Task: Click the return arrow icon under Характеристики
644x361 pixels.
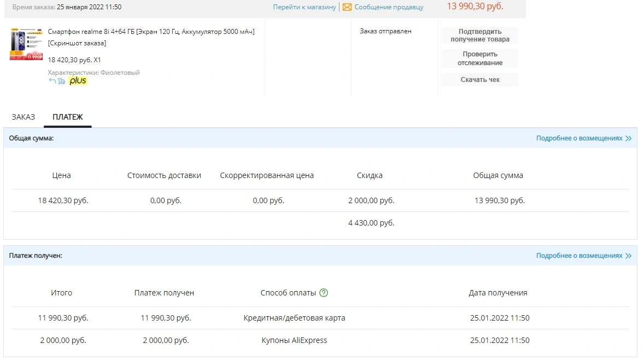Action: [52, 81]
